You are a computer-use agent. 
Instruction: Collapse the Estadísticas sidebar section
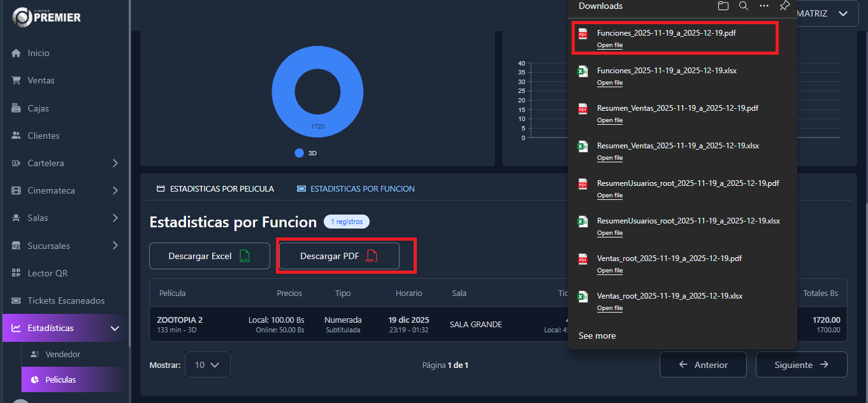coord(115,329)
